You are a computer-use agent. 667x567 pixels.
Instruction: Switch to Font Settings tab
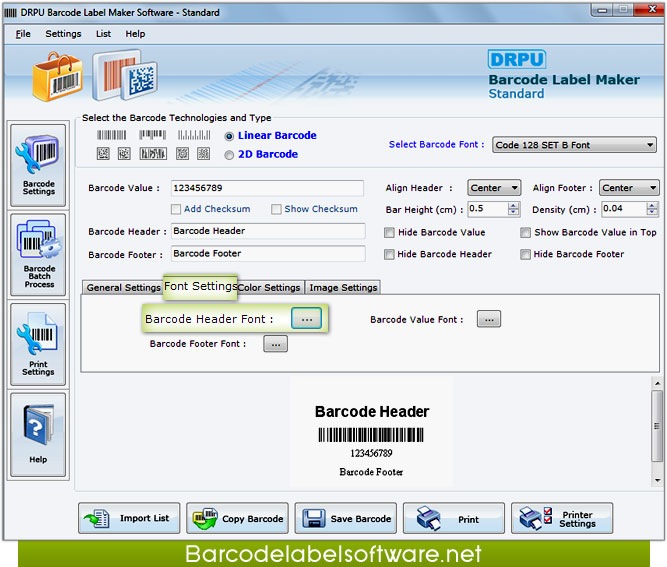[x=200, y=287]
